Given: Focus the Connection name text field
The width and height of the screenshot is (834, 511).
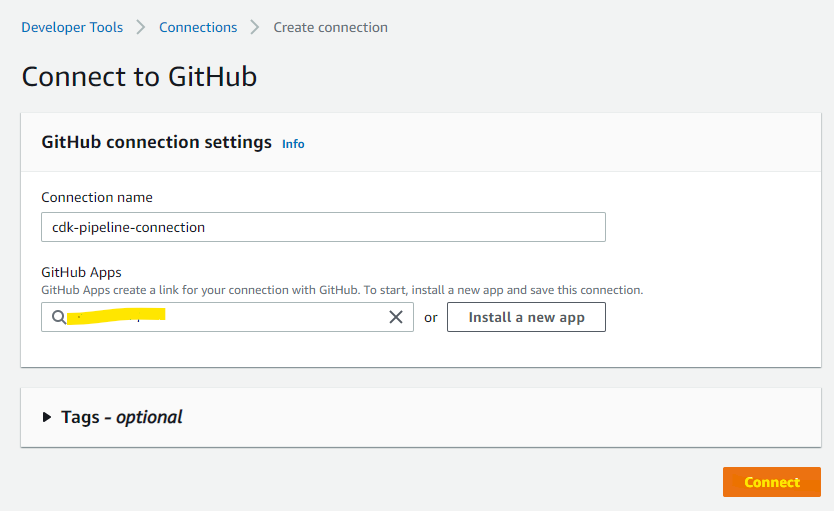Looking at the screenshot, I should point(323,227).
